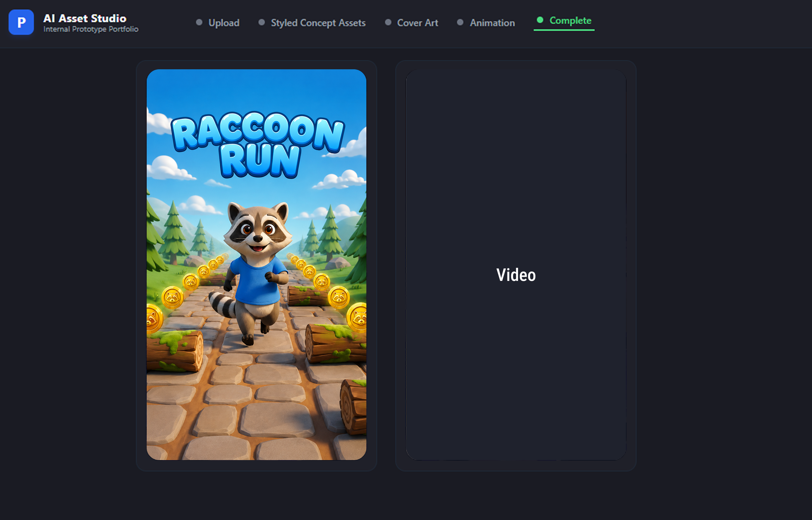Click the blue P app logo

pos(21,22)
